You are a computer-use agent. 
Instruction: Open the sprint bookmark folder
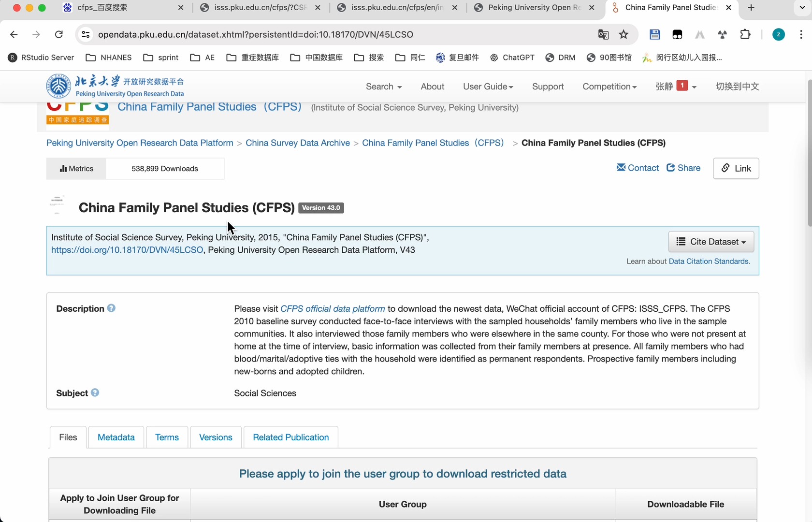click(x=161, y=58)
